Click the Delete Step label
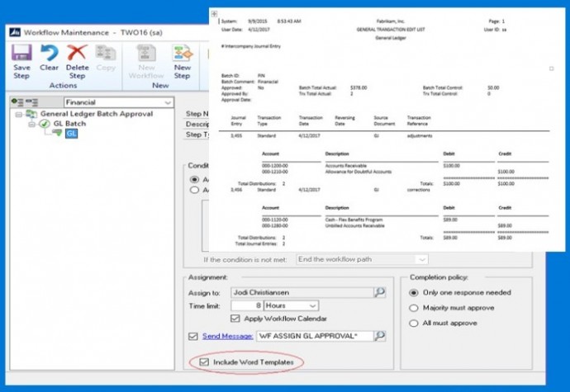 pyautogui.click(x=77, y=72)
